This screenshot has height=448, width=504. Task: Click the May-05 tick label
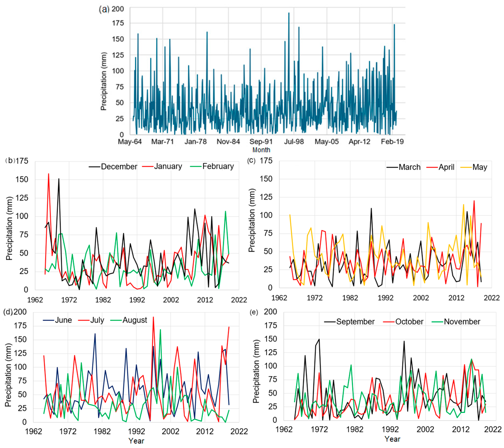click(x=327, y=141)
